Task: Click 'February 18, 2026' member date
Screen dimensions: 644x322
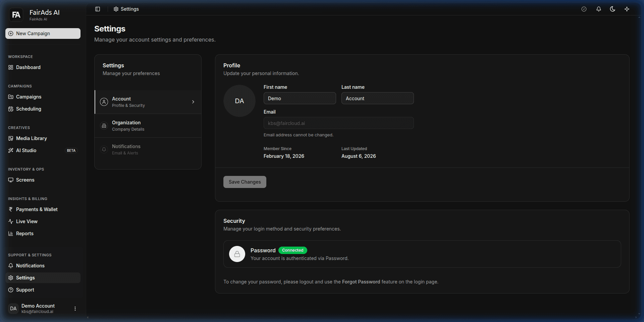Action: 284,156
